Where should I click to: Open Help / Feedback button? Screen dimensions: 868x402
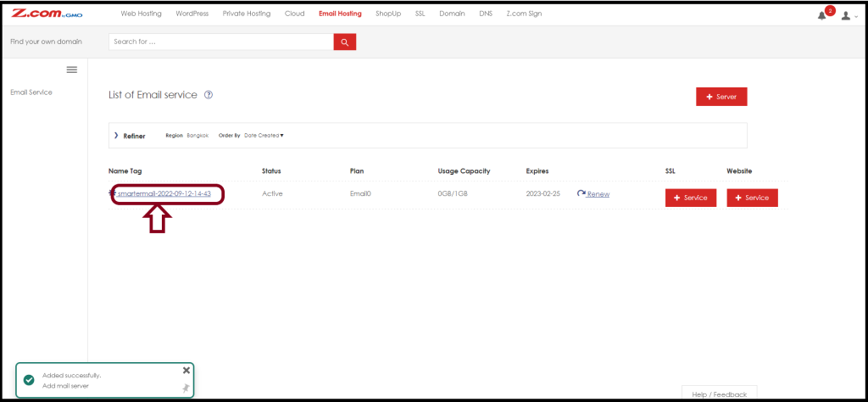[x=719, y=394]
